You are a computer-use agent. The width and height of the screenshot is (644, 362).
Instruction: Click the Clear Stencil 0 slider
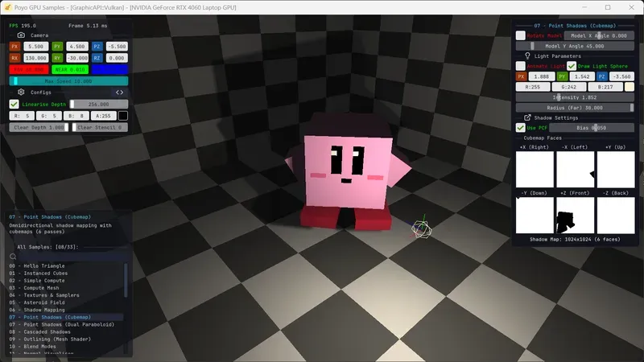point(100,128)
